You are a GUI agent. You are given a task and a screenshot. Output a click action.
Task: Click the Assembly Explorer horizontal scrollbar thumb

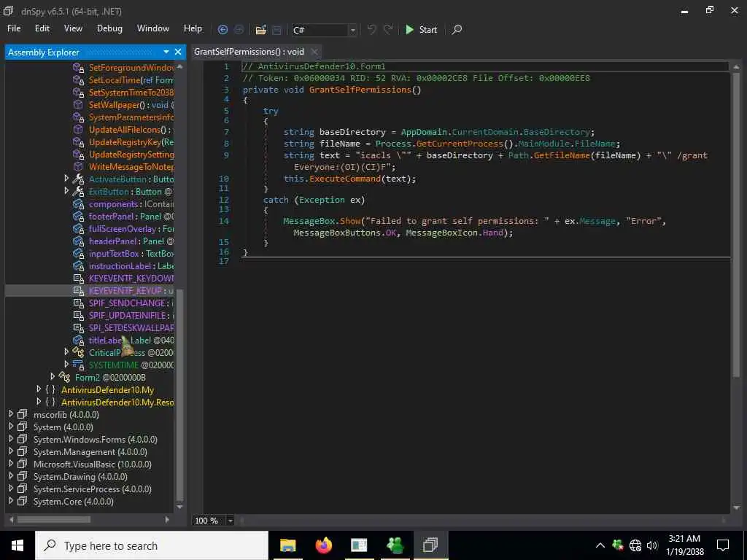point(54,519)
